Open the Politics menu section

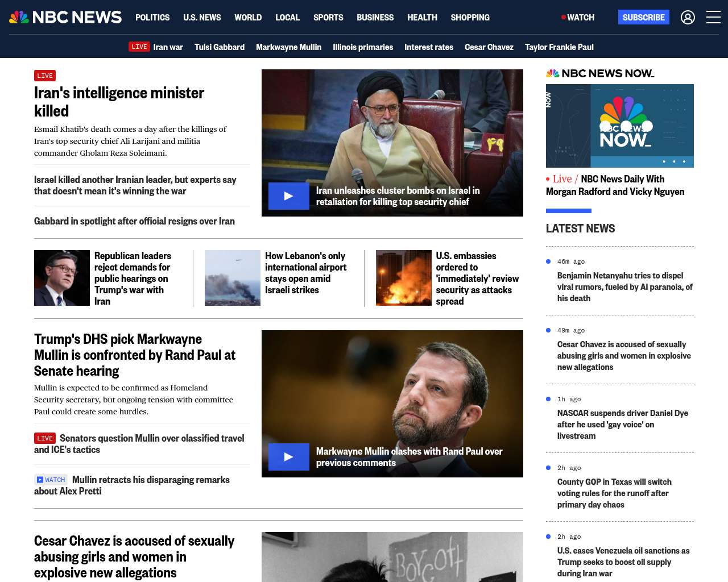[152, 17]
